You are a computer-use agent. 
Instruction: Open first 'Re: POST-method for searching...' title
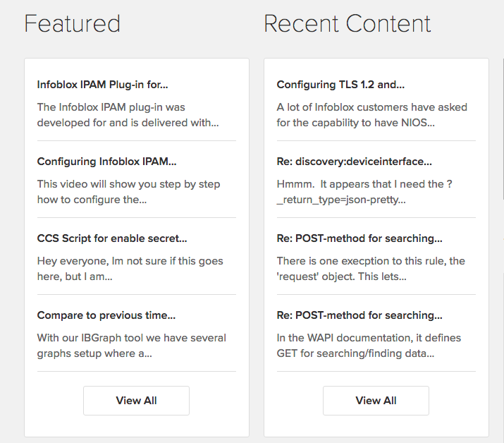(359, 238)
